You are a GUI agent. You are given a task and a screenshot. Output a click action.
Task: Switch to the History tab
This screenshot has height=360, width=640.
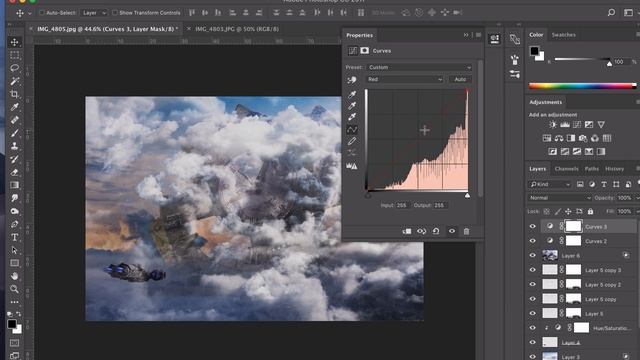coord(614,169)
